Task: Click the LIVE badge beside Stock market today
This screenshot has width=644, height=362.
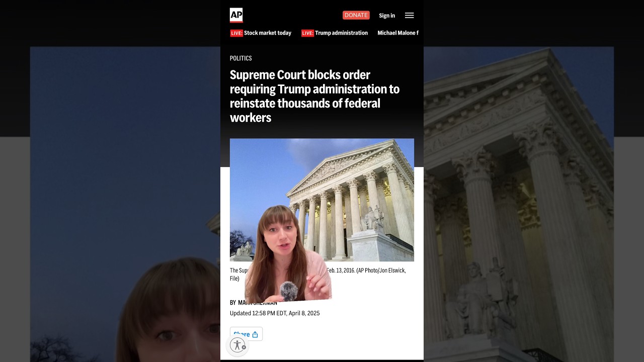Action: [x=236, y=33]
